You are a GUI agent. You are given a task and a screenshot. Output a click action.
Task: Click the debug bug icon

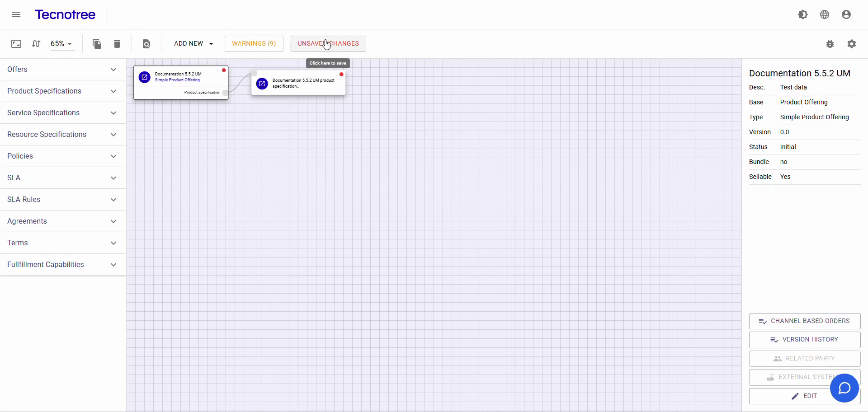(830, 44)
